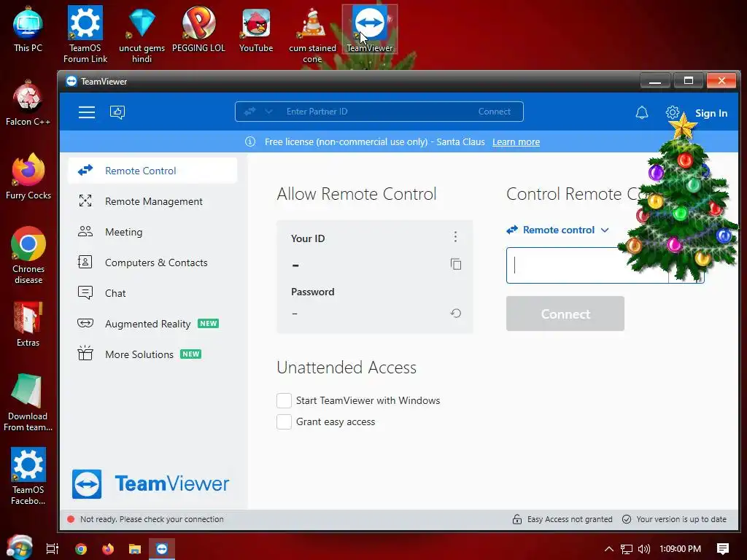Screen dimensions: 747x560
Task: Click the Windows Start button
Action: pos(19,548)
